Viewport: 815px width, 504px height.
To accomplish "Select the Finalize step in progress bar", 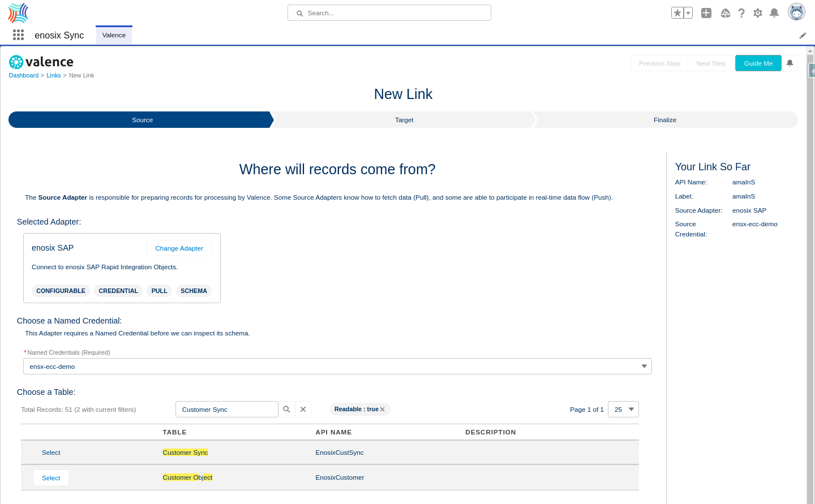I will click(665, 120).
